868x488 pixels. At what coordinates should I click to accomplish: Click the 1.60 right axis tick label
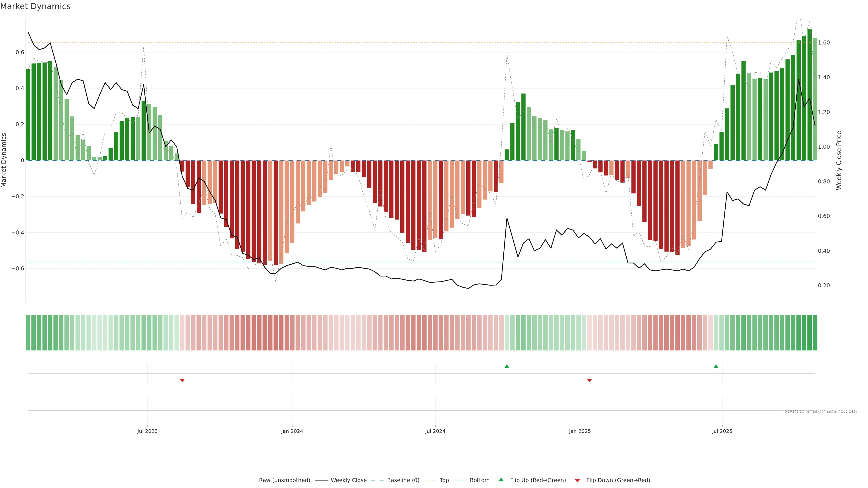click(824, 43)
